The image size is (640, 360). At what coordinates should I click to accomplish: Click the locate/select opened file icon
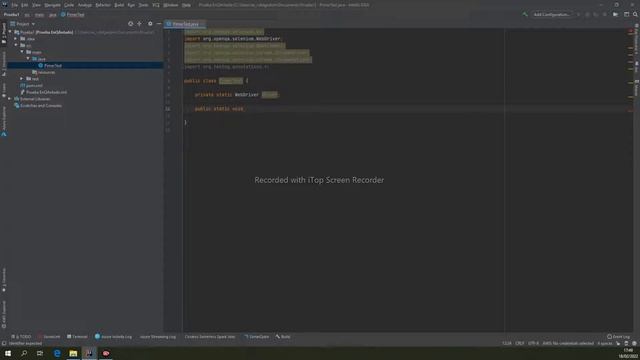pos(131,24)
